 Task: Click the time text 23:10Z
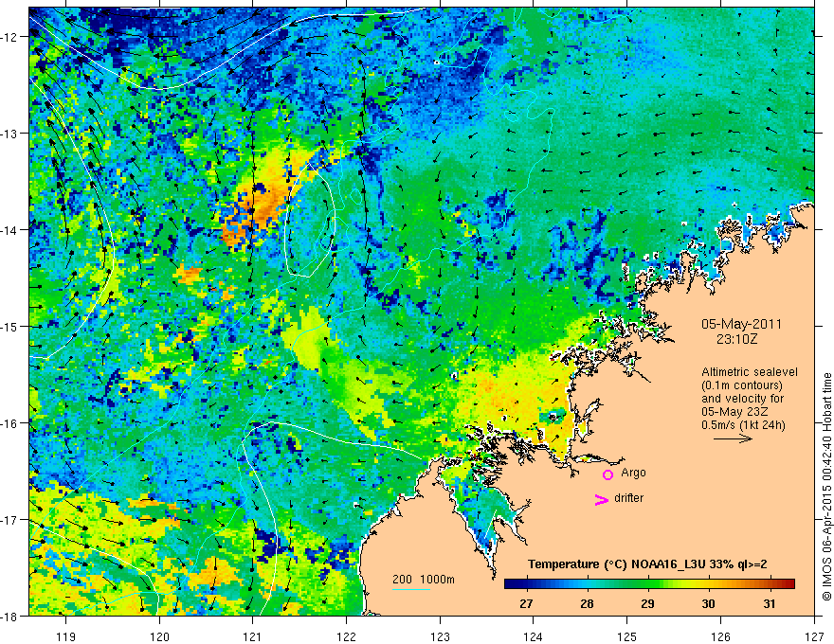coord(736,339)
